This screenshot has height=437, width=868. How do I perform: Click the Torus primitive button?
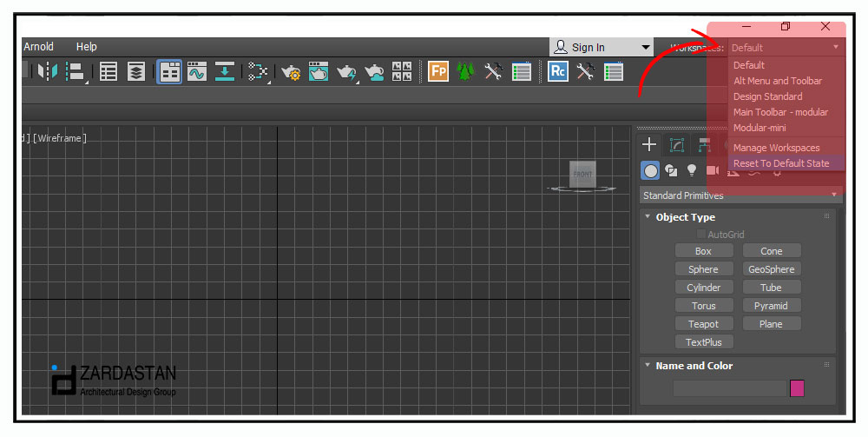(704, 306)
